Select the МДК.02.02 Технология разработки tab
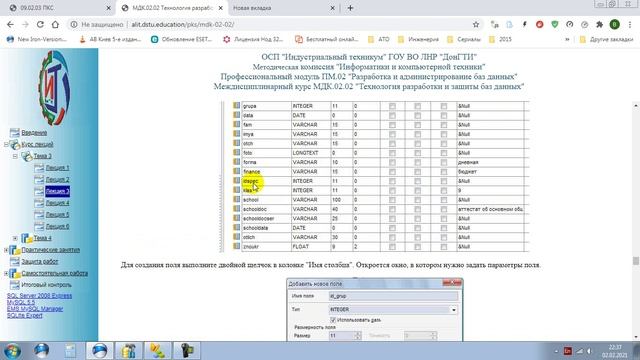This screenshot has width=640, height=360. 173,8
